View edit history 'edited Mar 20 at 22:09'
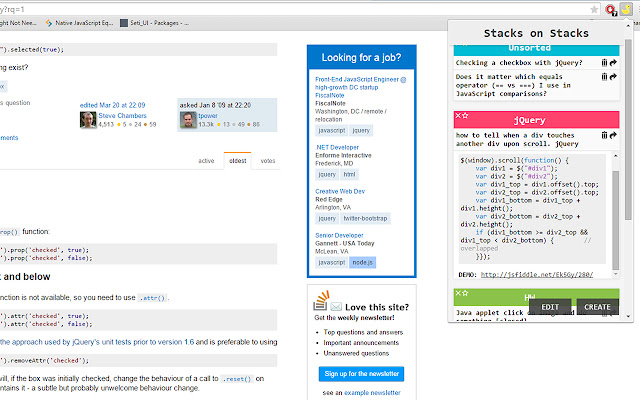This screenshot has width=640, height=400. click(x=112, y=105)
